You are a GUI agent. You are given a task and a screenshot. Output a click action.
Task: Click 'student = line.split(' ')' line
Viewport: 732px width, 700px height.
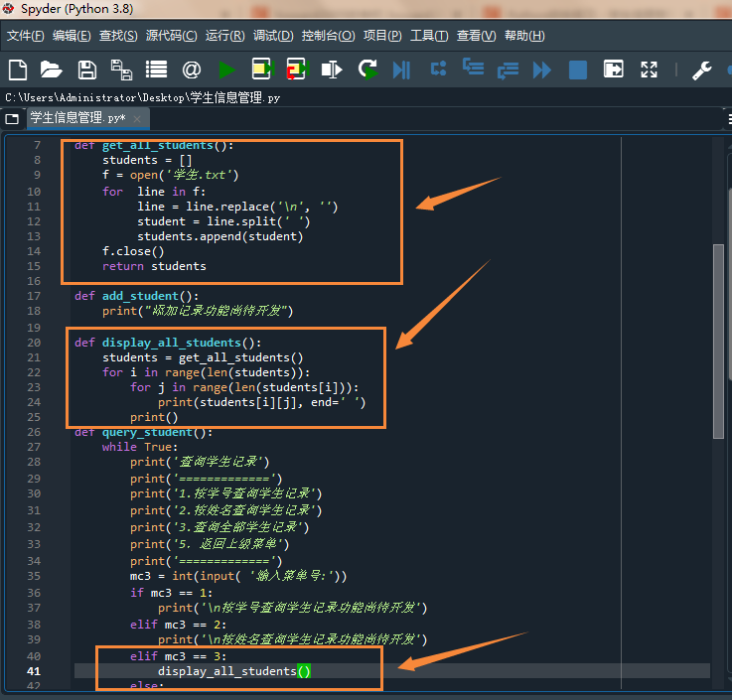223,221
